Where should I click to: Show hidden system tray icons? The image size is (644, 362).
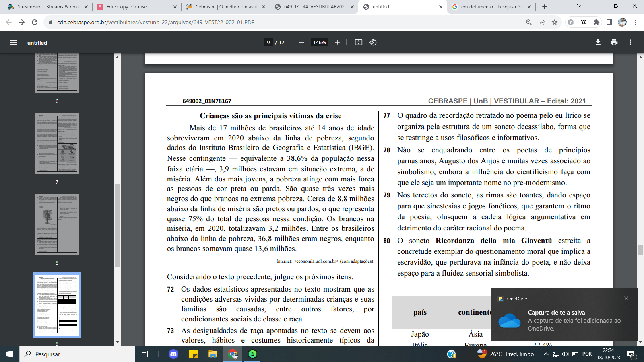(x=546, y=354)
